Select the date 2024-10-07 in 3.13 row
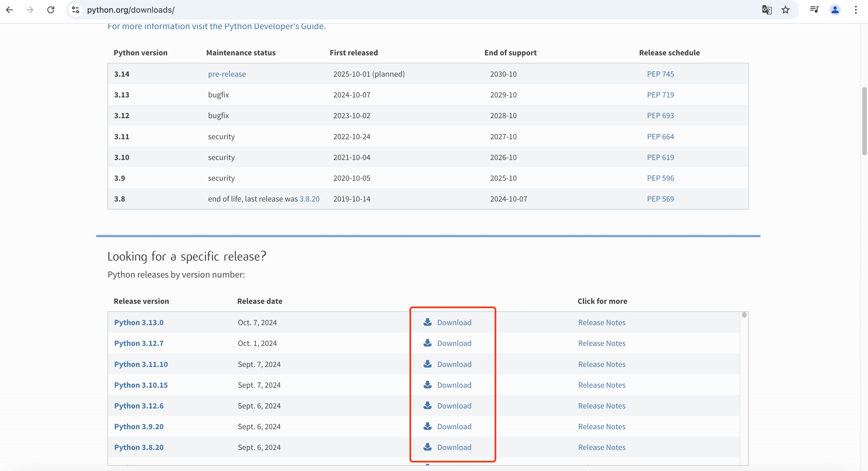 (x=352, y=95)
